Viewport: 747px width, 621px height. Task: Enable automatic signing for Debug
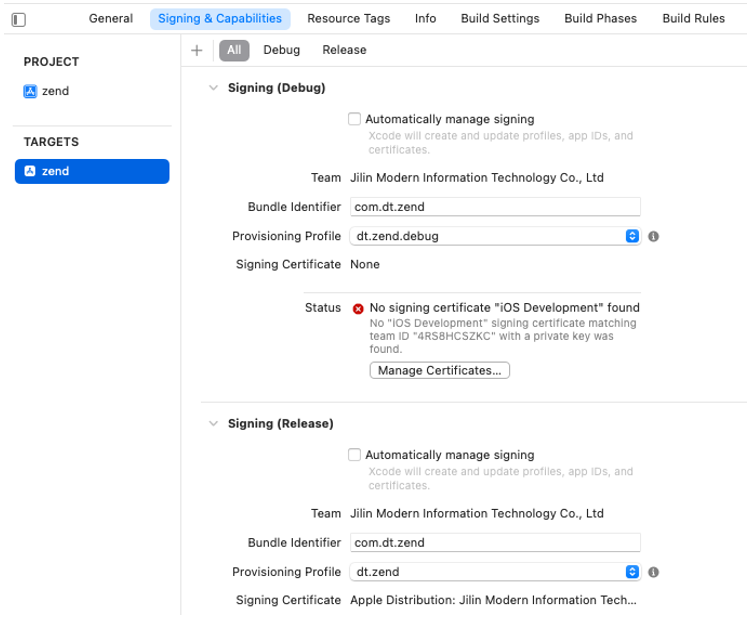[354, 119]
